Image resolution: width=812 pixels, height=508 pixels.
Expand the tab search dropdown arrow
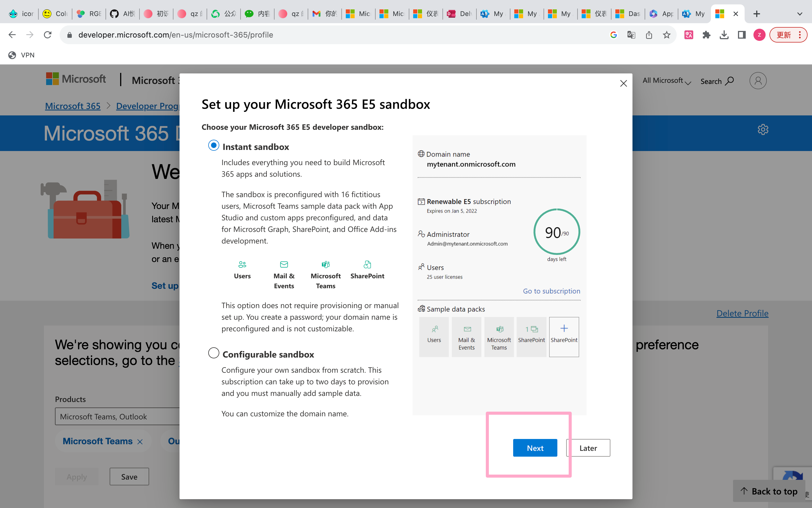click(800, 14)
